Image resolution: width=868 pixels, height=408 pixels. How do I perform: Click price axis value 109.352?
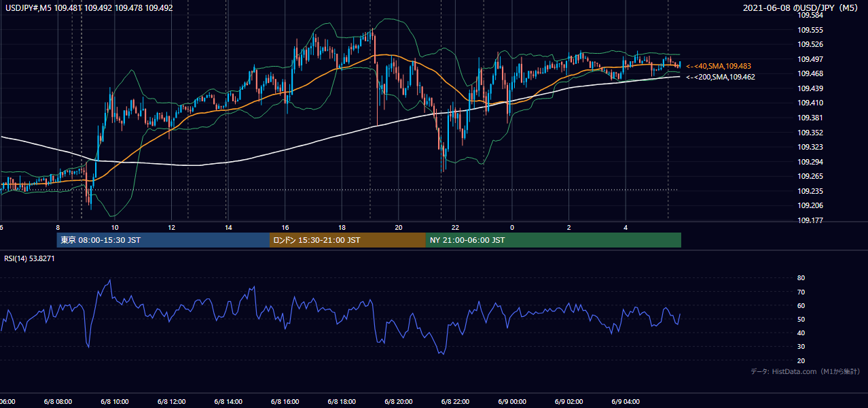point(810,133)
